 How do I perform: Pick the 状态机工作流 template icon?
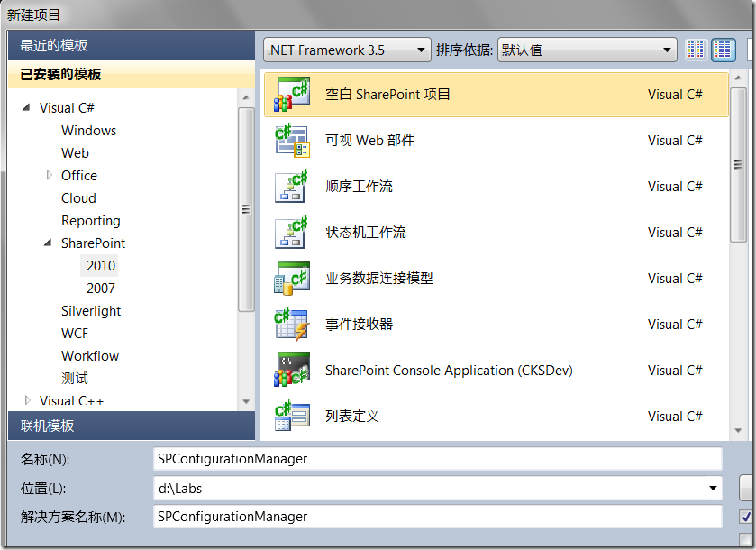point(292,232)
